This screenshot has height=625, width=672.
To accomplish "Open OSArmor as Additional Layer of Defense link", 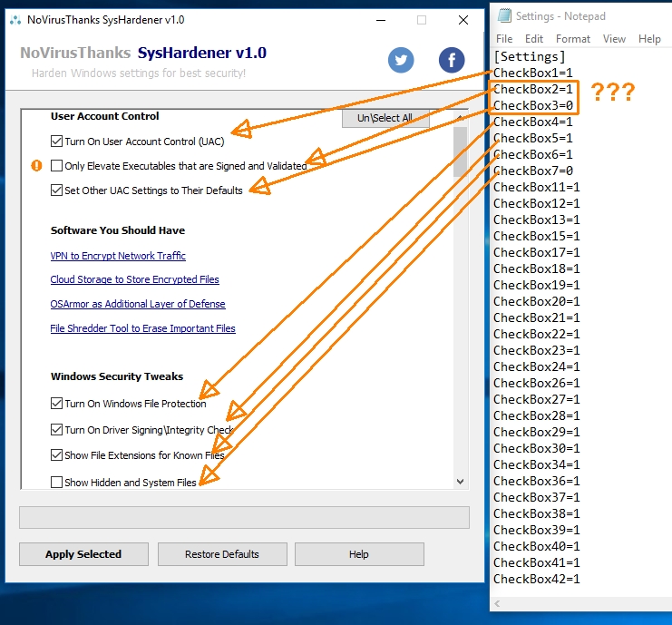I will [x=138, y=304].
